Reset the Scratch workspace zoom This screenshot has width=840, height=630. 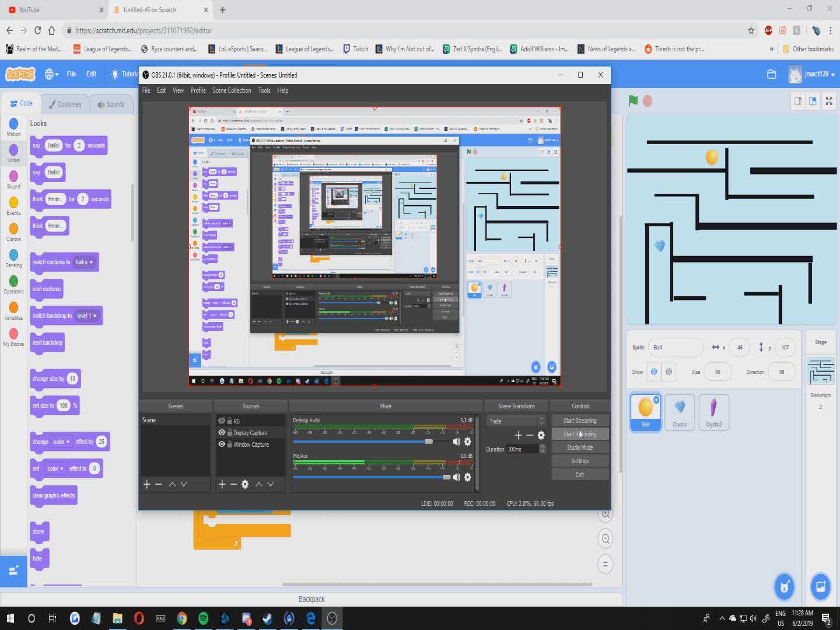(605, 564)
